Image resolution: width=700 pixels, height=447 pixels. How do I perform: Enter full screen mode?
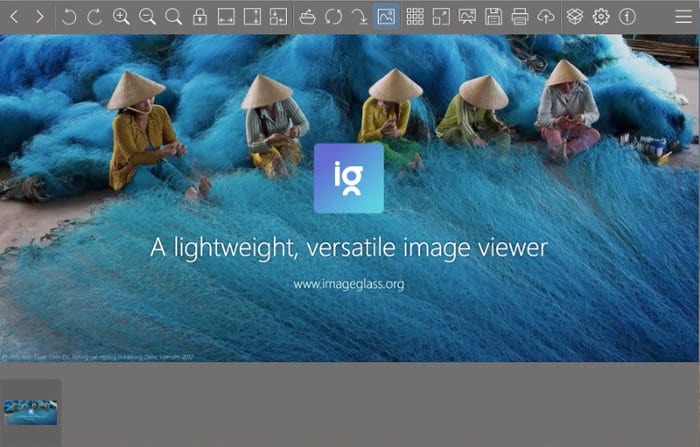tap(441, 17)
